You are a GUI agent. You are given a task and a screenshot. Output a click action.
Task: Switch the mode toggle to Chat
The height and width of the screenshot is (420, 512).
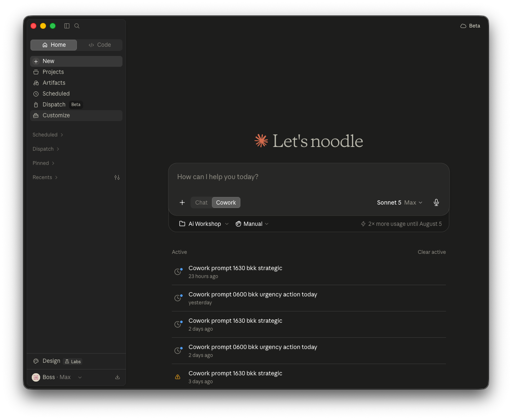click(201, 202)
